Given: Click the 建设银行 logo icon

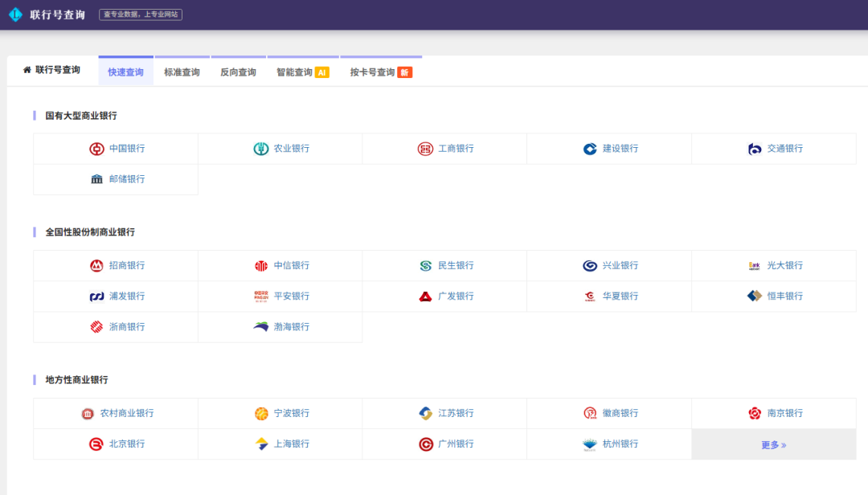Looking at the screenshot, I should pos(590,149).
